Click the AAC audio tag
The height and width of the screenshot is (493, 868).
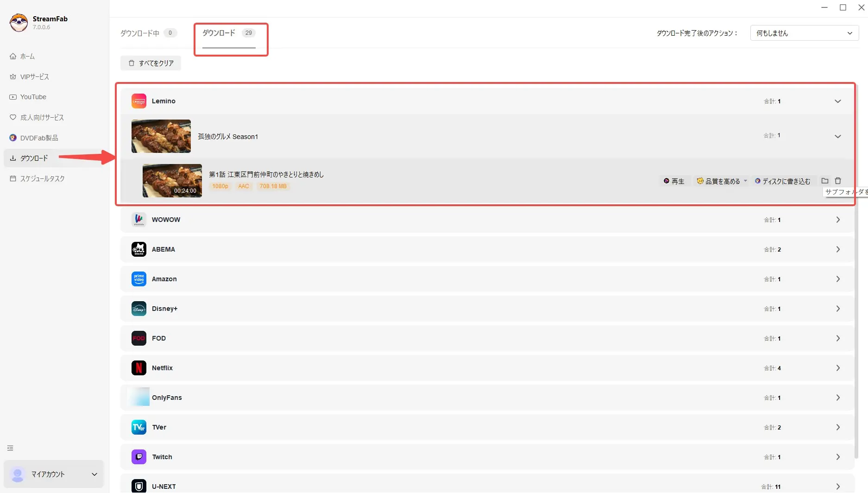coord(244,186)
